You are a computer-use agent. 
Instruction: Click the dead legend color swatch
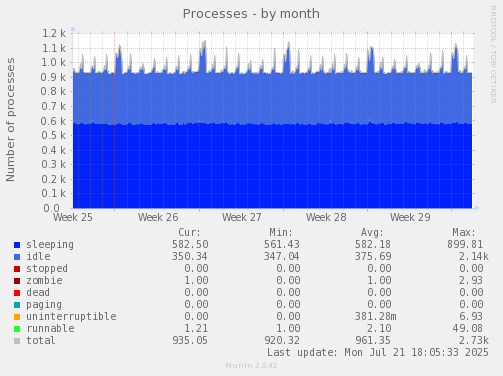click(x=17, y=293)
